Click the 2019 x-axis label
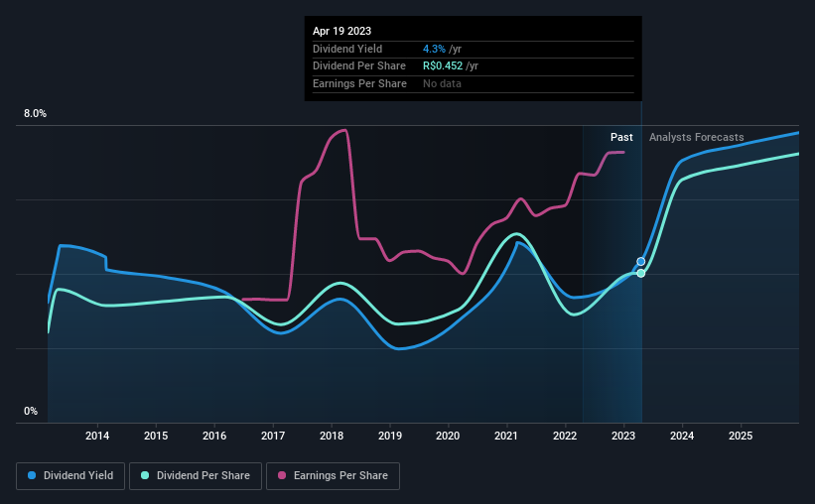Image resolution: width=815 pixels, height=504 pixels. [x=390, y=436]
